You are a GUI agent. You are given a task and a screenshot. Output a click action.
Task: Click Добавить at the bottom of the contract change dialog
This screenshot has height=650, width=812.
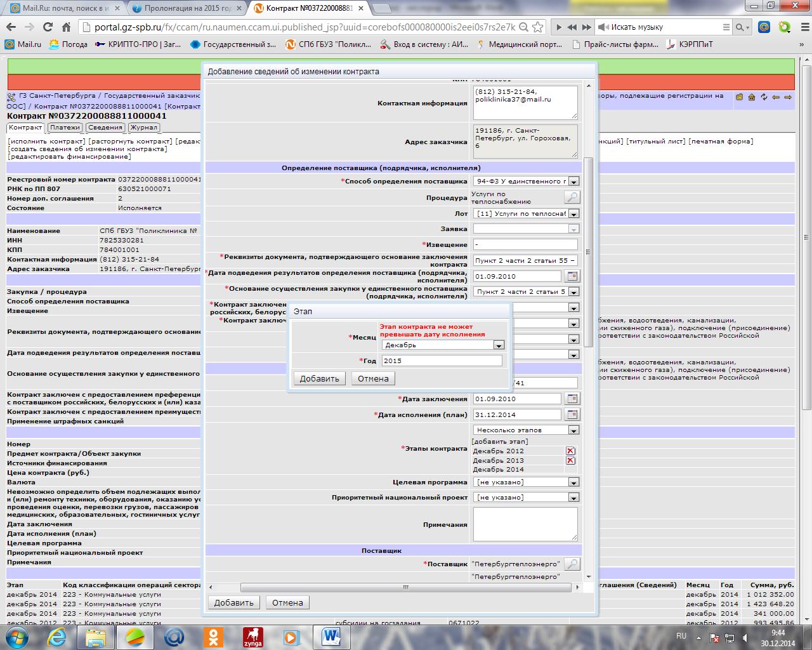234,602
